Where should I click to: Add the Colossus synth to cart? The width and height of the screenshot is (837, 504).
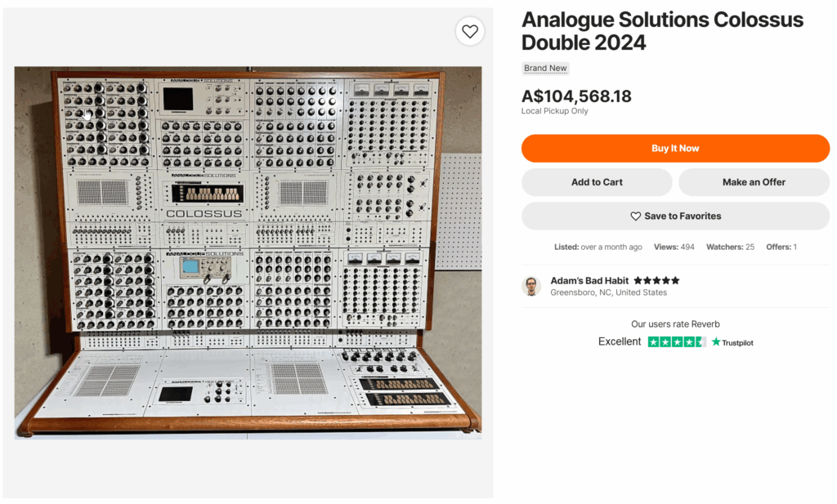pos(597,182)
